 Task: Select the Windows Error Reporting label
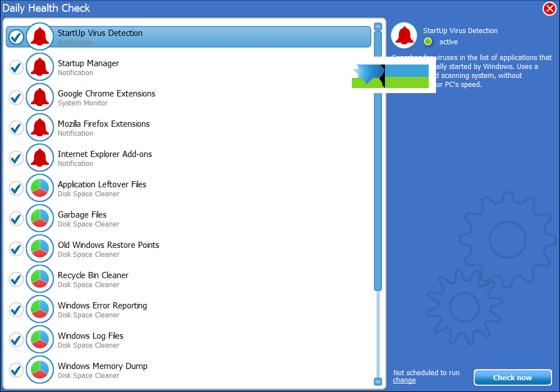click(103, 306)
